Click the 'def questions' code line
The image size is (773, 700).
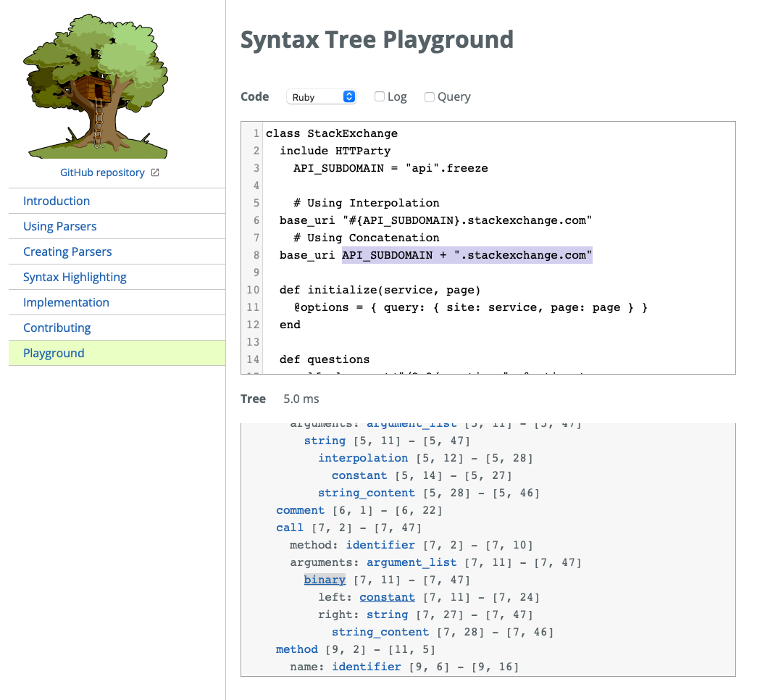(325, 359)
